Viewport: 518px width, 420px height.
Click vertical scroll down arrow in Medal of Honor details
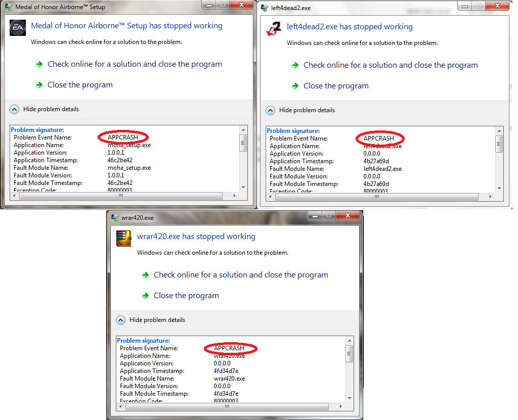[243, 187]
